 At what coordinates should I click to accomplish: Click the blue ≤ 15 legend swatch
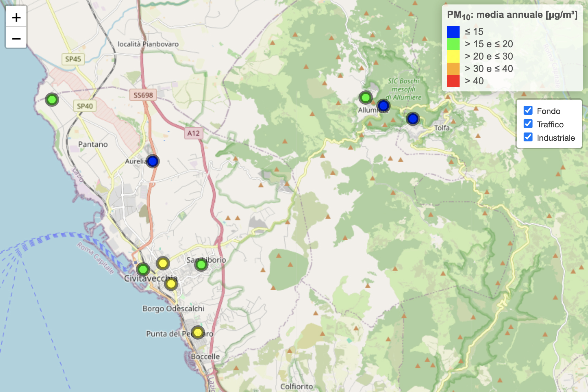(453, 31)
